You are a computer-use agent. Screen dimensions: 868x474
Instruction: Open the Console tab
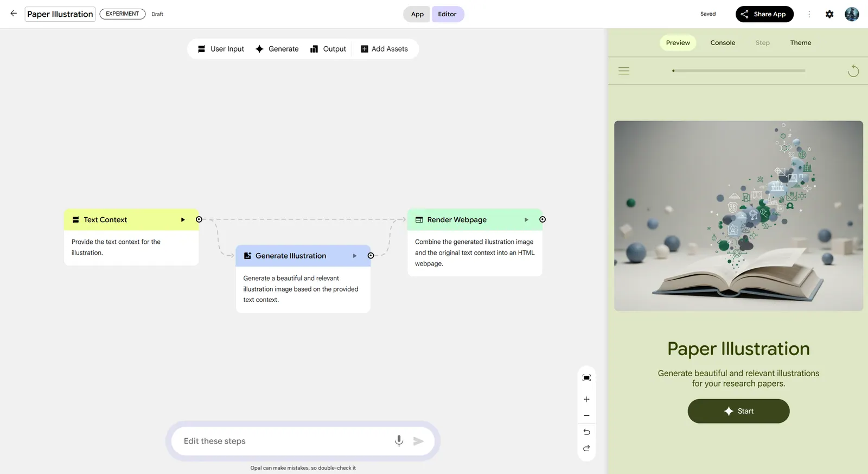tap(723, 43)
